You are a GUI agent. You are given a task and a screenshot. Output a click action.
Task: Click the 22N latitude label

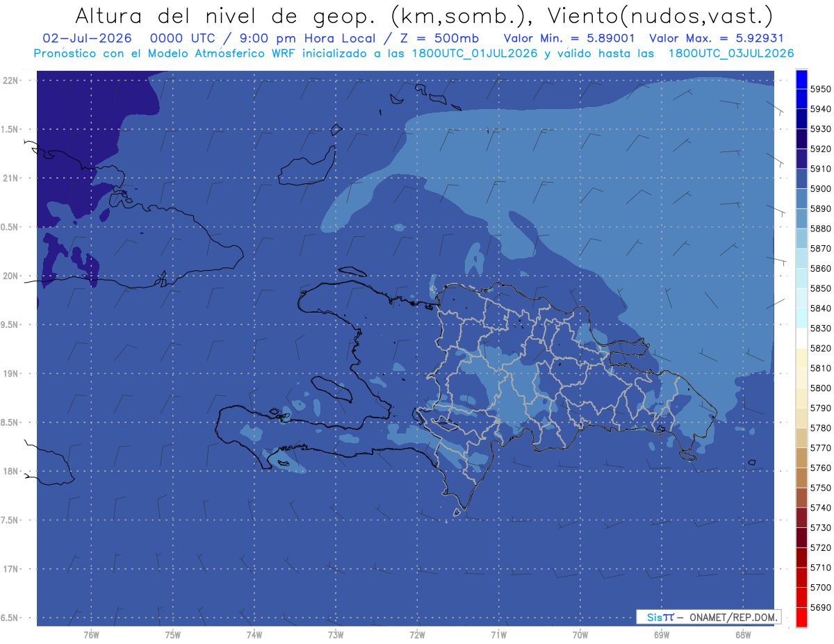(11, 80)
